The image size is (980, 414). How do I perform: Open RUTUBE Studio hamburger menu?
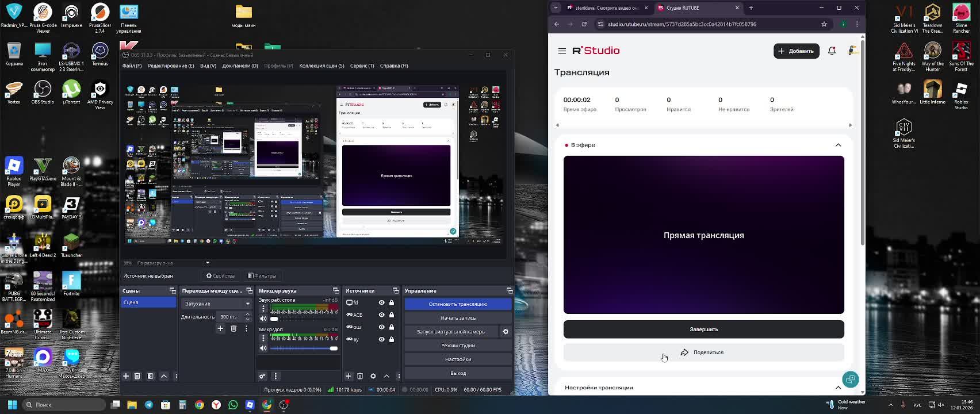click(562, 51)
